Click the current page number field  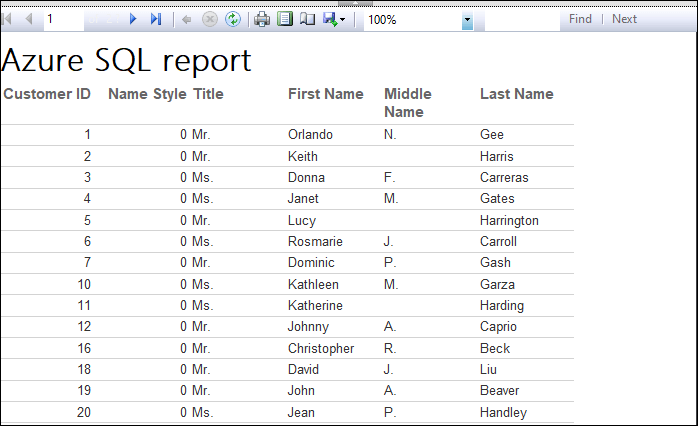(64, 20)
